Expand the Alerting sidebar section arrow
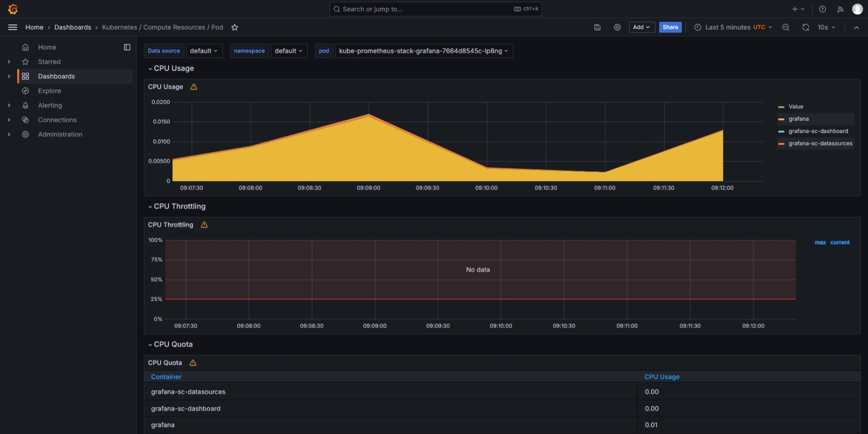This screenshot has height=434, width=868. pos(9,105)
